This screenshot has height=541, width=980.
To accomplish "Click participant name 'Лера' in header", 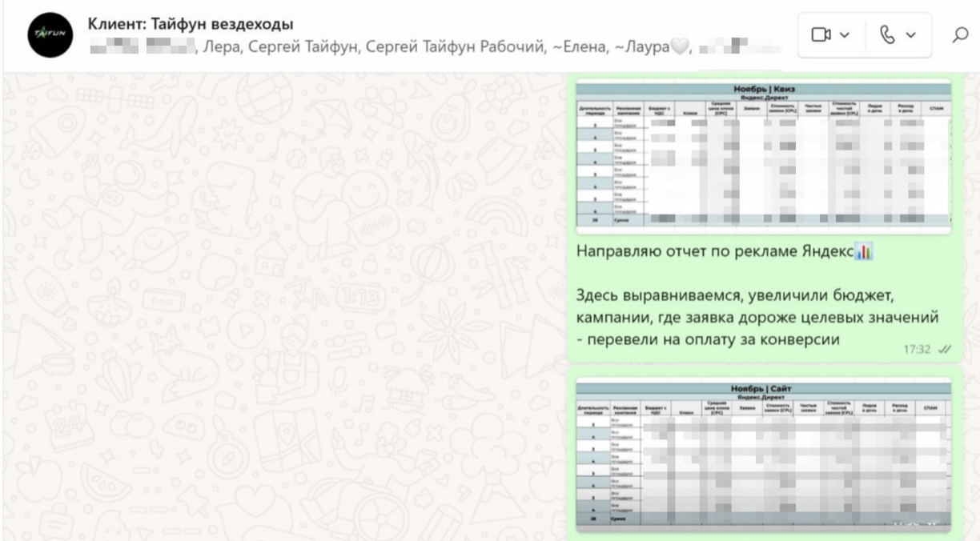I will click(x=223, y=46).
